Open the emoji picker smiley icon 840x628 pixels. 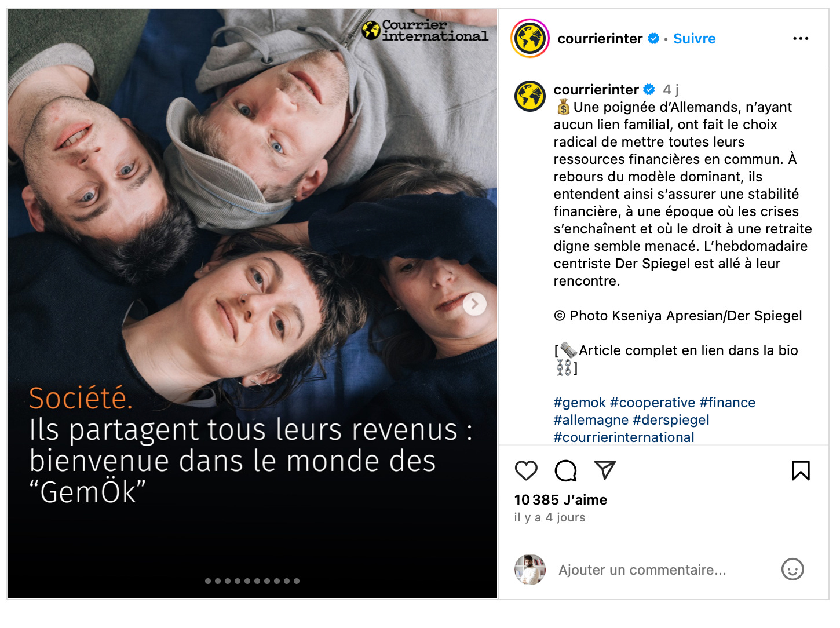pos(792,569)
